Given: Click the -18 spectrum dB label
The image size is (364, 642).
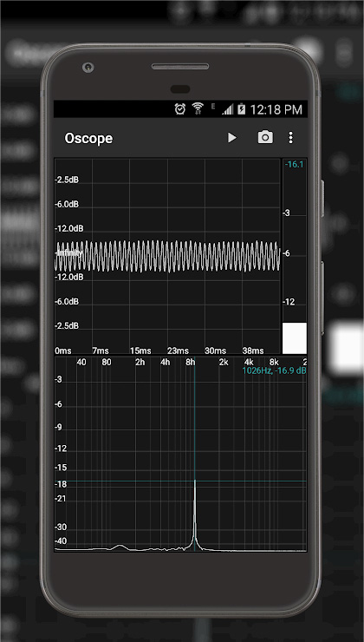Looking at the screenshot, I should coord(61,484).
